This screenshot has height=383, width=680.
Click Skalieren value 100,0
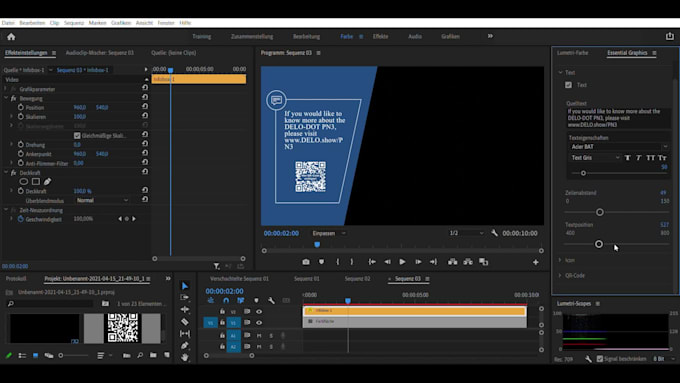point(79,117)
